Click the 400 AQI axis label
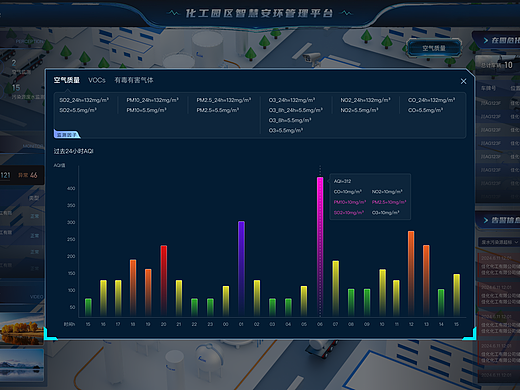This screenshot has height=390, width=520. (x=71, y=188)
